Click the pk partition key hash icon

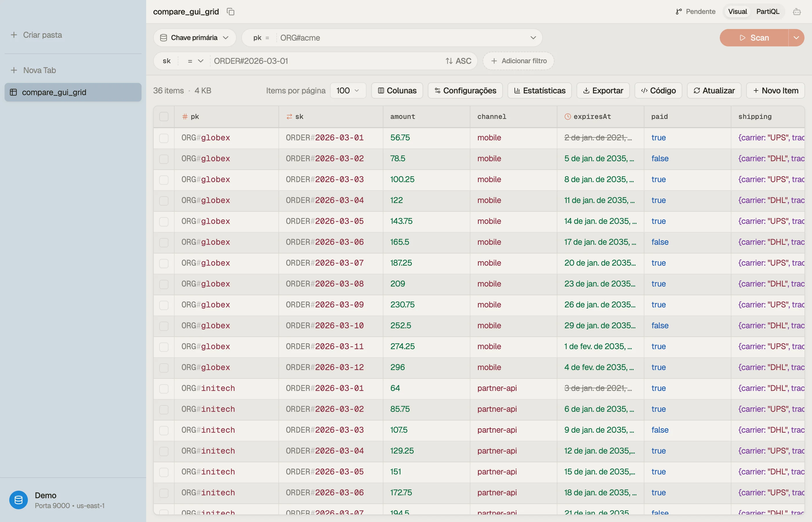[x=185, y=117]
